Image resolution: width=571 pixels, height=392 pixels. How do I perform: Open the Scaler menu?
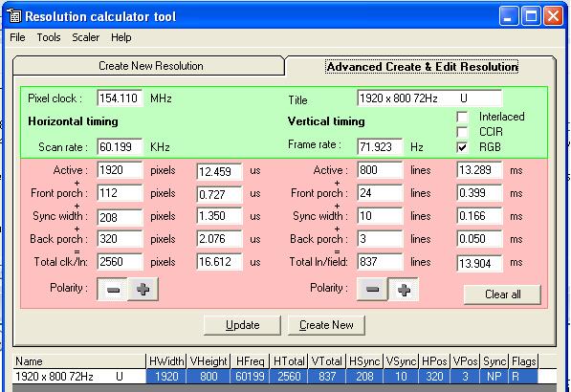pos(85,37)
